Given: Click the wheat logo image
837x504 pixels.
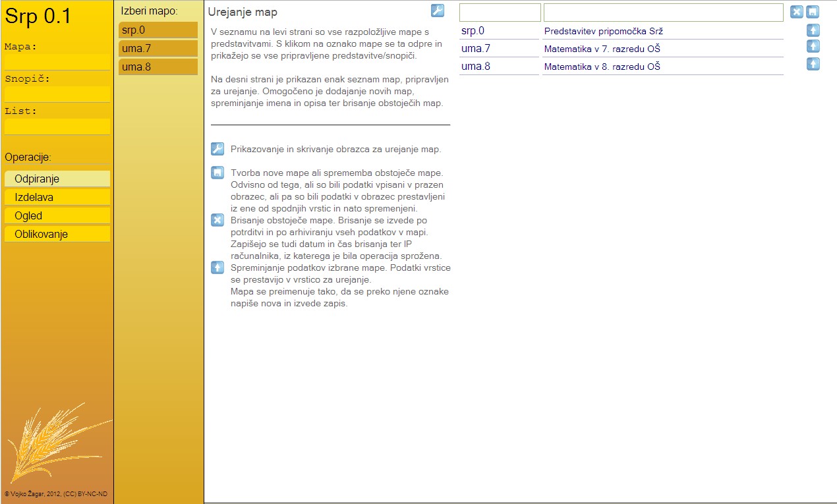Looking at the screenshot, I should tap(53, 441).
